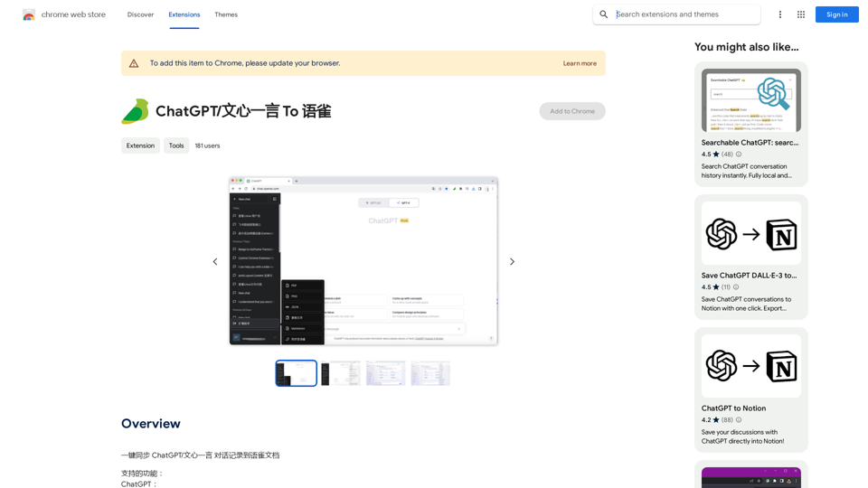Open the three-dot more options menu
Image resolution: width=868 pixels, height=488 pixels.
[x=780, y=14]
